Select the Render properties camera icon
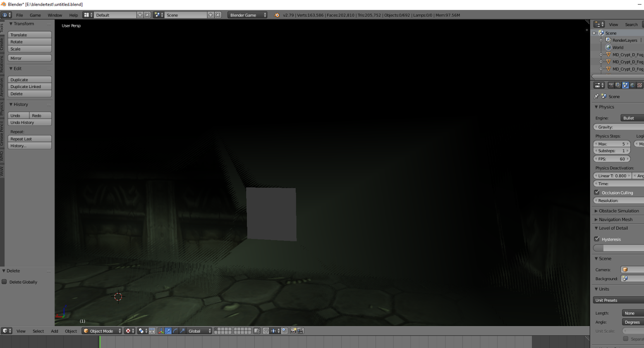 point(611,85)
